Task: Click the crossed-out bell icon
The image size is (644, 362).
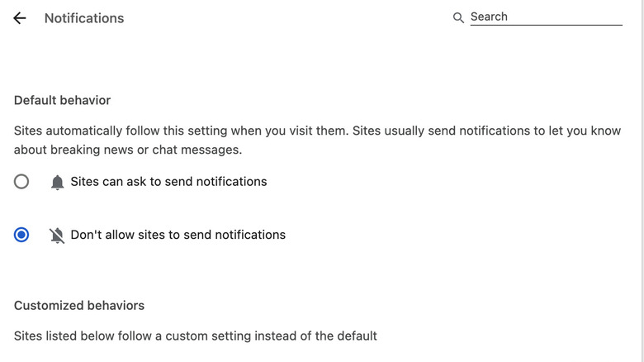Action: pyautogui.click(x=57, y=236)
